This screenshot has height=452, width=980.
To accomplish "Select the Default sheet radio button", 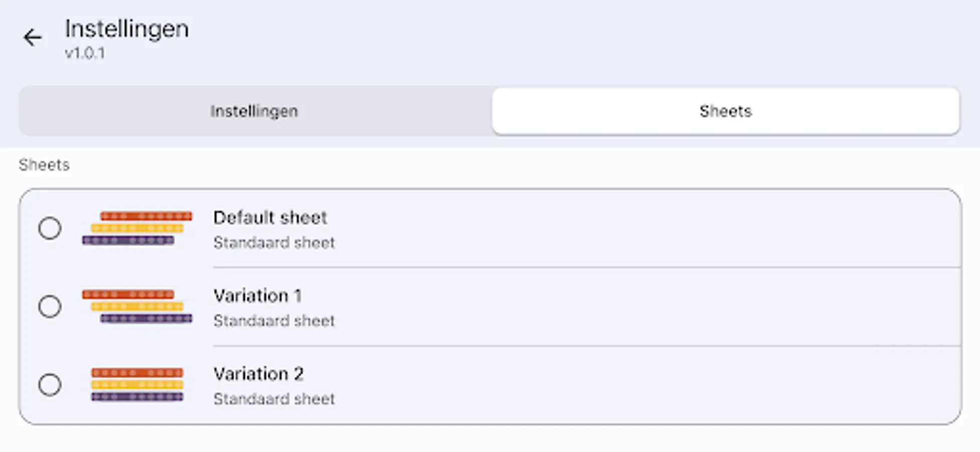I will 50,229.
